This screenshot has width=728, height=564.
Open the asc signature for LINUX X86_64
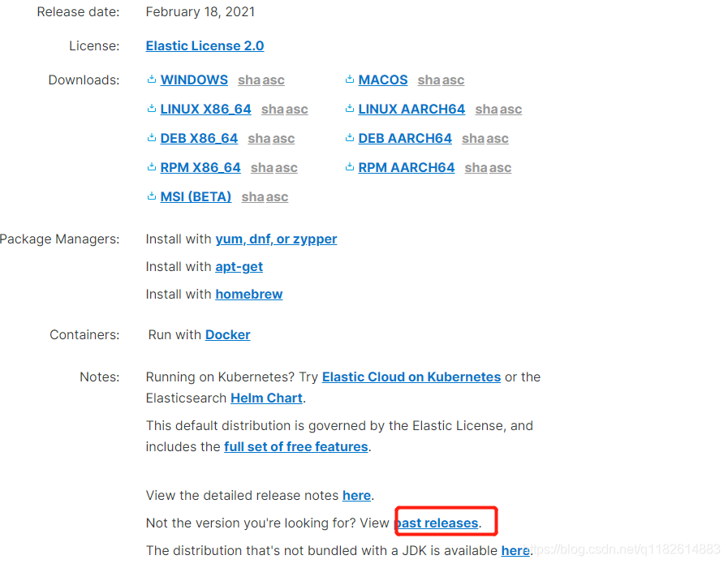coord(297,110)
